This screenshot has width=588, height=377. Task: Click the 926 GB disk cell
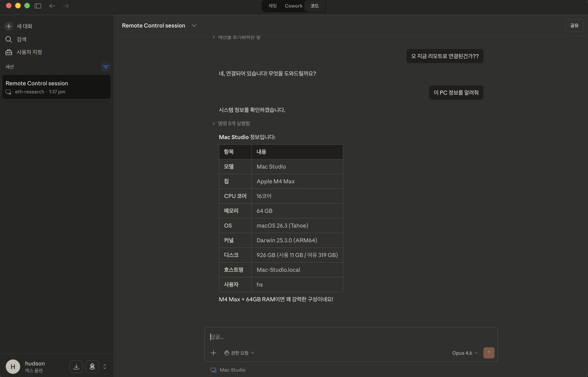point(297,255)
